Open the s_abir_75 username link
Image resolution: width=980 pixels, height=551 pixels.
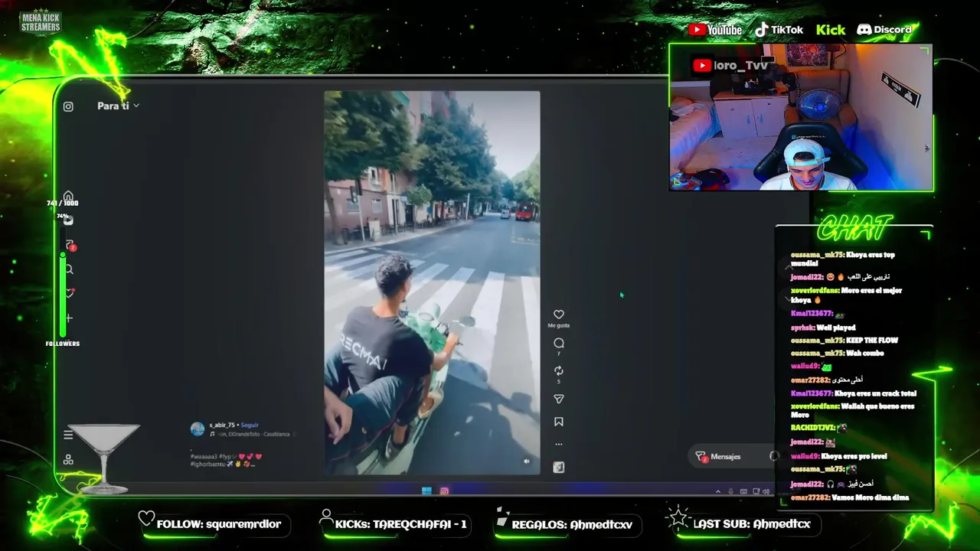(222, 425)
